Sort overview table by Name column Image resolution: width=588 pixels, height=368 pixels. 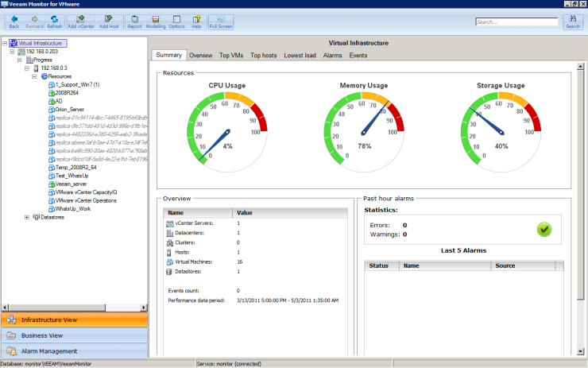tap(198, 213)
